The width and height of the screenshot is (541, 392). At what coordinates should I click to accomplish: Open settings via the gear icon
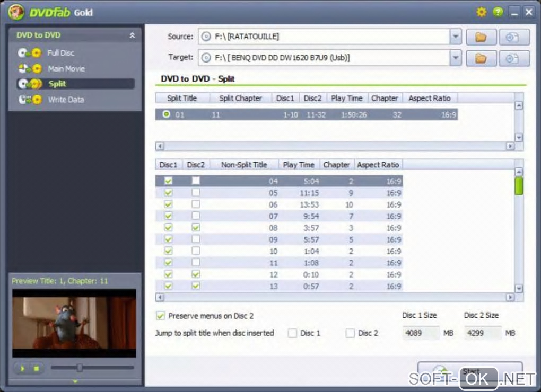pos(481,12)
